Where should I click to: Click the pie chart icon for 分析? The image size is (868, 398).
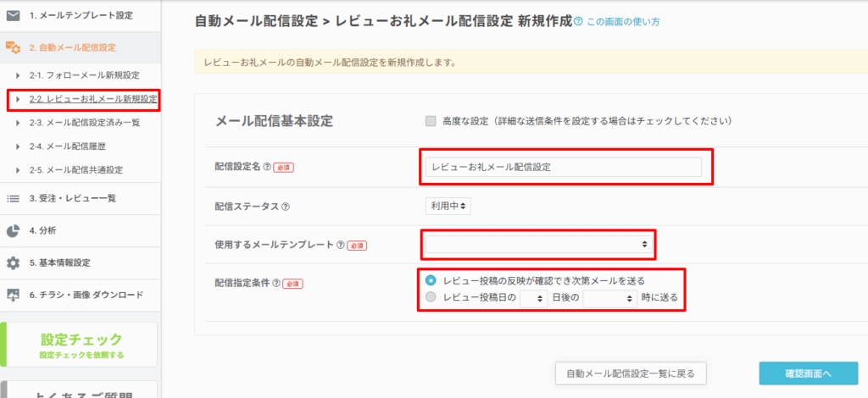point(13,230)
